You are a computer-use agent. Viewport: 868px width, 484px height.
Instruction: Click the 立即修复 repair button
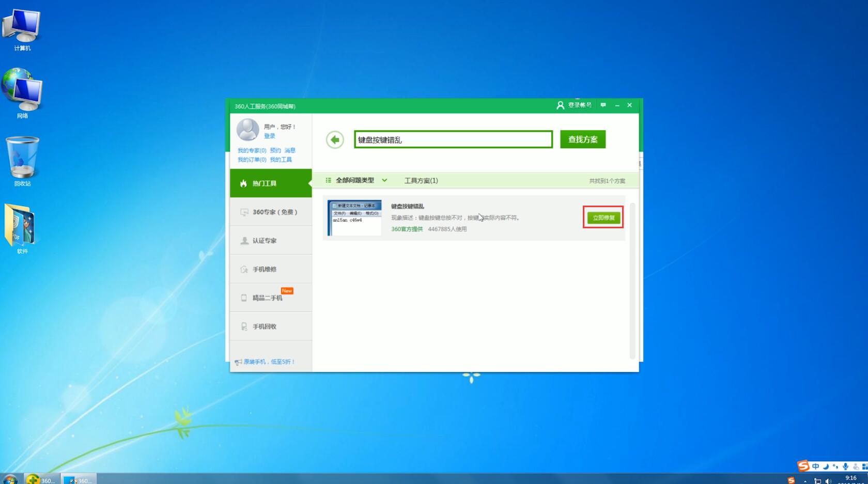pyautogui.click(x=603, y=217)
